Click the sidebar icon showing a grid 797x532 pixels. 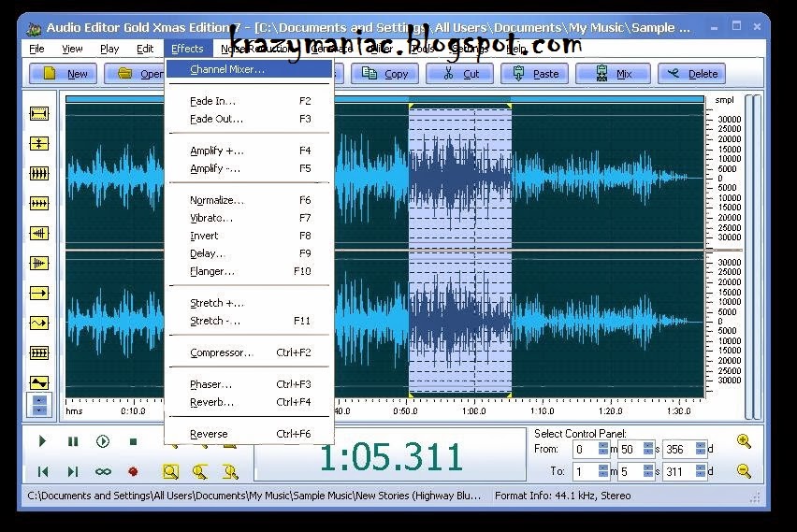[x=39, y=352]
